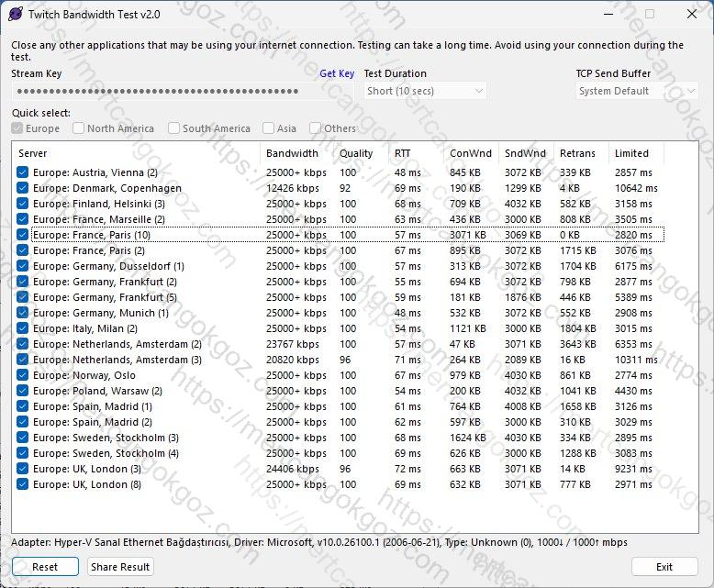Toggle the Asia quick select checkbox
This screenshot has width=714, height=588.
268,128
